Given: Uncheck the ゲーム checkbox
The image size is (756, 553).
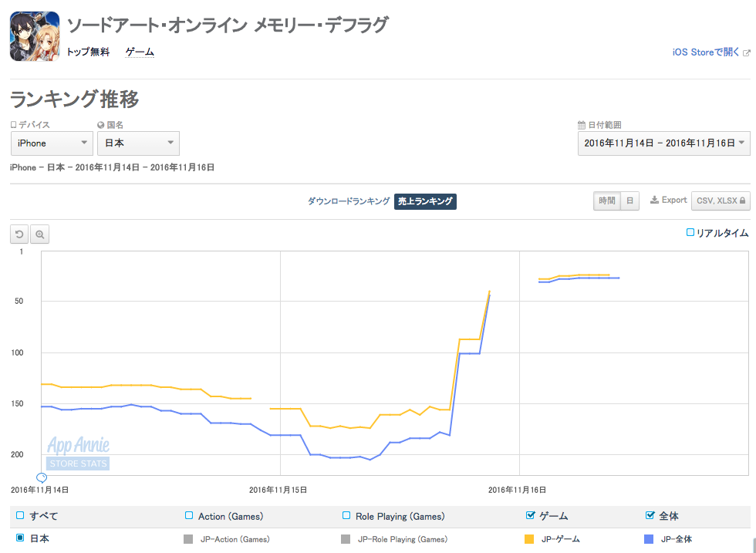Looking at the screenshot, I should (531, 515).
